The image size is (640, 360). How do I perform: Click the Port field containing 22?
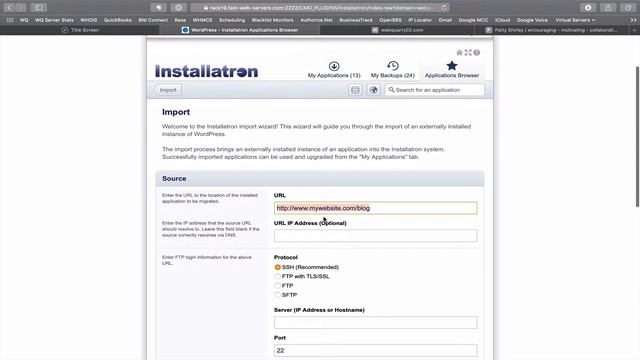pyautogui.click(x=376, y=350)
